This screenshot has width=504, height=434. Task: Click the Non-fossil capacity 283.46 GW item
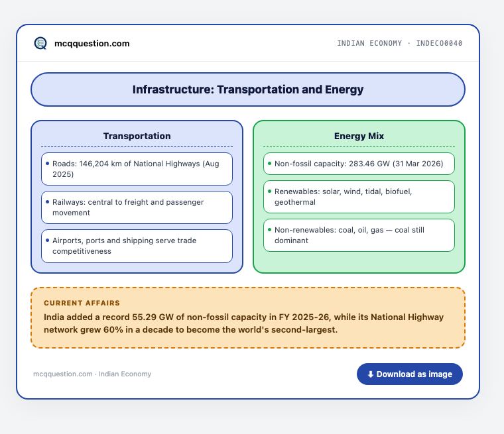[x=359, y=164]
